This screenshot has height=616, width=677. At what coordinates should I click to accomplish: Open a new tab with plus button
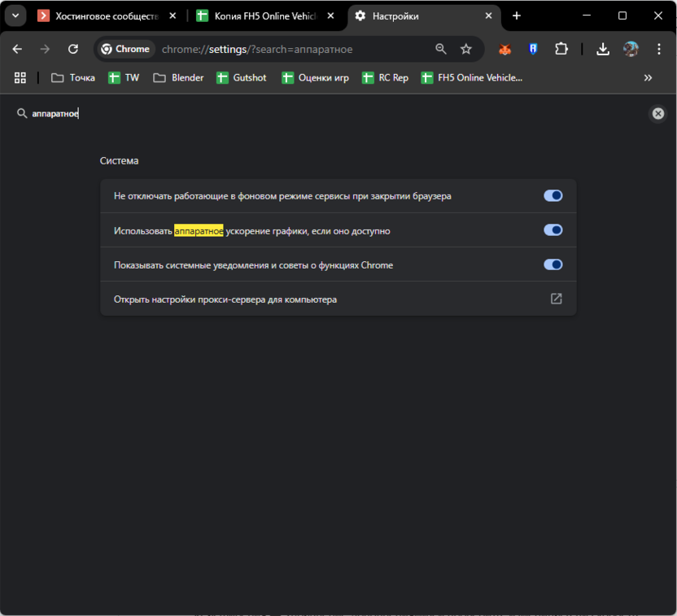(x=517, y=16)
